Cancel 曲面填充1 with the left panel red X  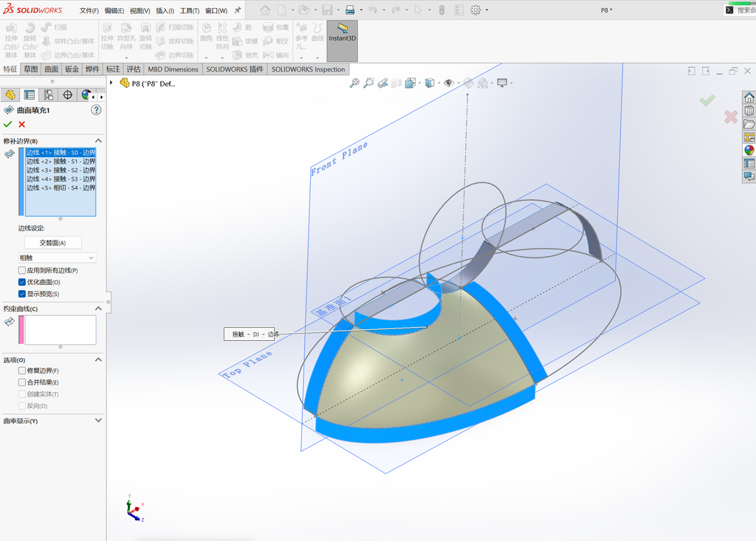point(21,125)
